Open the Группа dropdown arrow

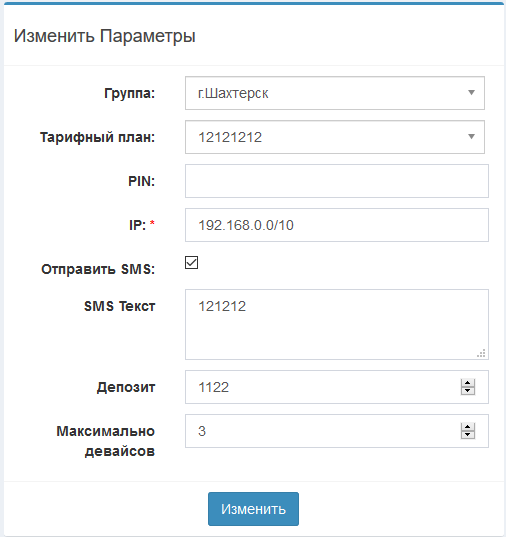[471, 93]
